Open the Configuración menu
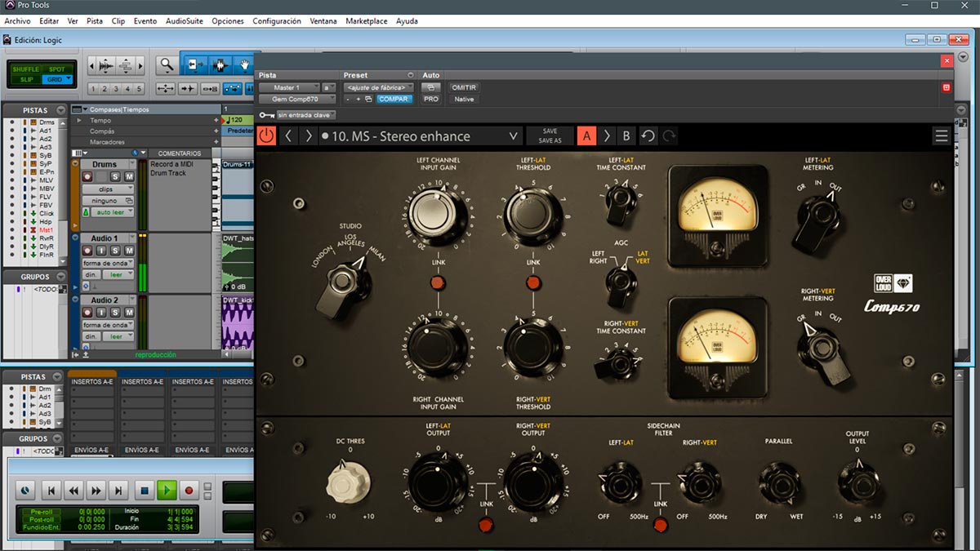This screenshot has height=551, width=980. point(277,21)
